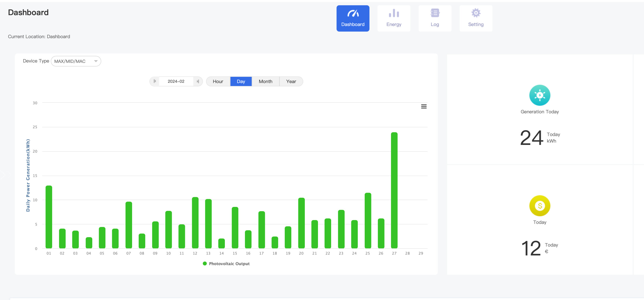
Task: Switch chart view to Hour
Action: tap(218, 81)
